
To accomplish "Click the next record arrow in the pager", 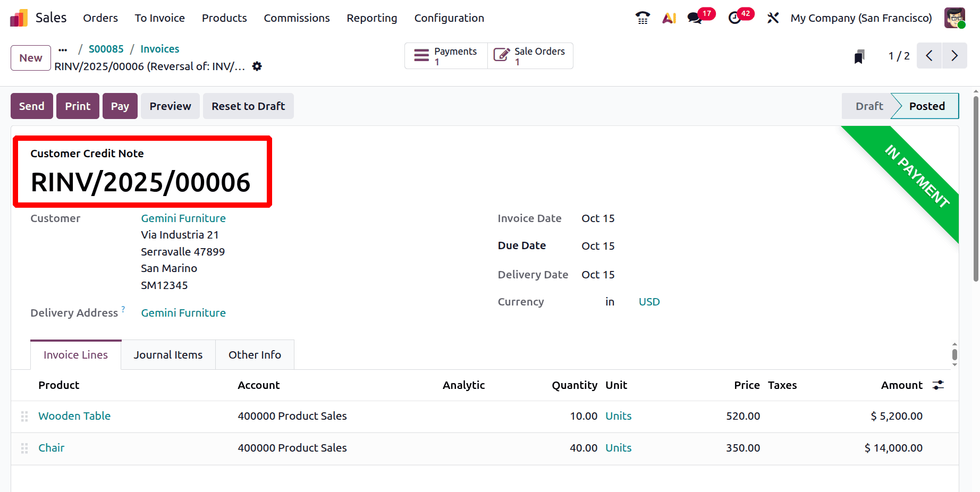I will coord(954,55).
